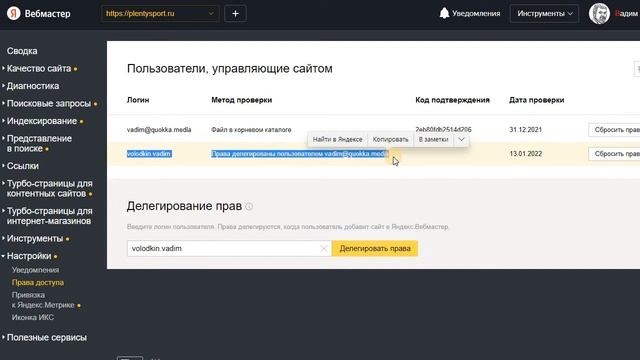Open Привязка к Яндекс.Метрике item
Screen dimensions: 640x360
(43, 300)
